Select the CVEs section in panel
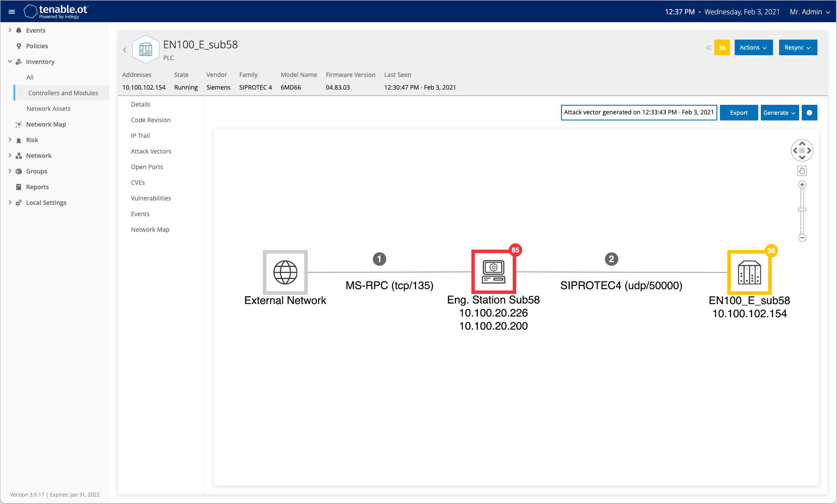The height and width of the screenshot is (504, 837). tap(137, 182)
